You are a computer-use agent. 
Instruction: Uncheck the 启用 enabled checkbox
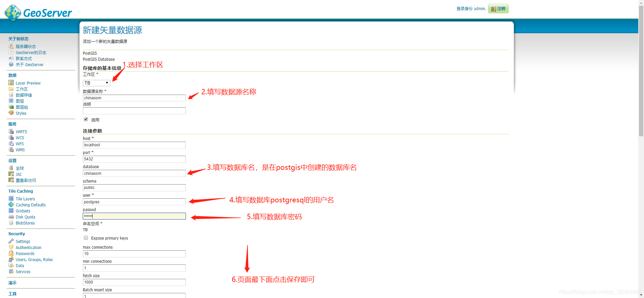[x=86, y=119]
